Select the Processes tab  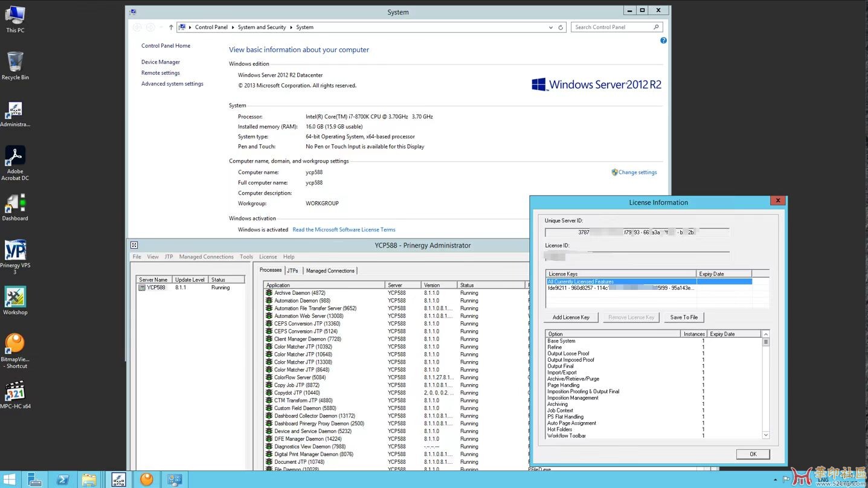[x=271, y=270]
